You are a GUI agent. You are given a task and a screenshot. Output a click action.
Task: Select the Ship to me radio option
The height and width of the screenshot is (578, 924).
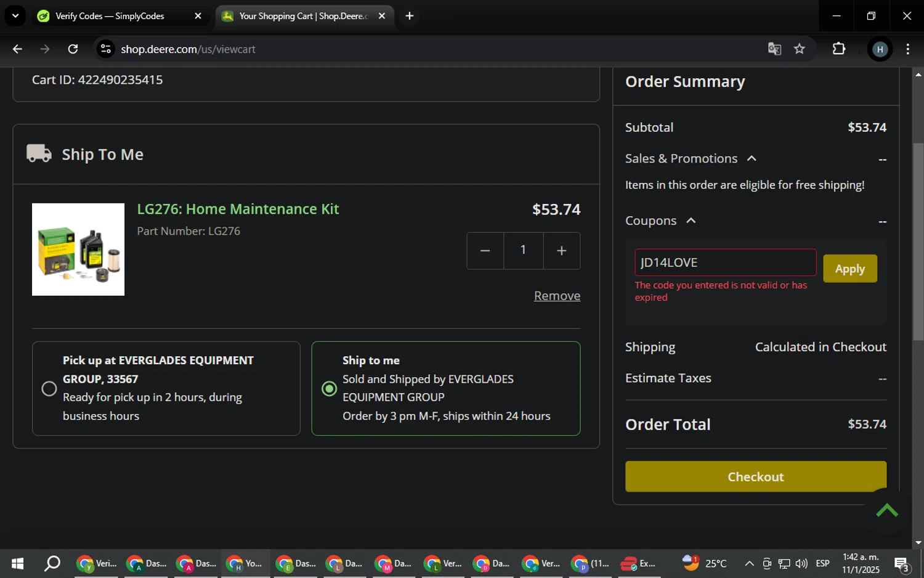[330, 389]
